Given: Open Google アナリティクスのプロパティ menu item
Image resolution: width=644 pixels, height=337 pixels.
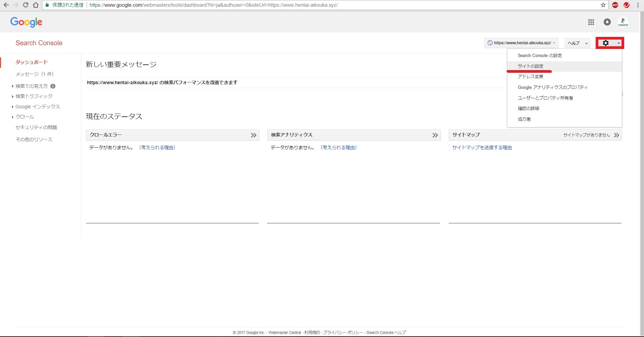Looking at the screenshot, I should (x=564, y=87).
